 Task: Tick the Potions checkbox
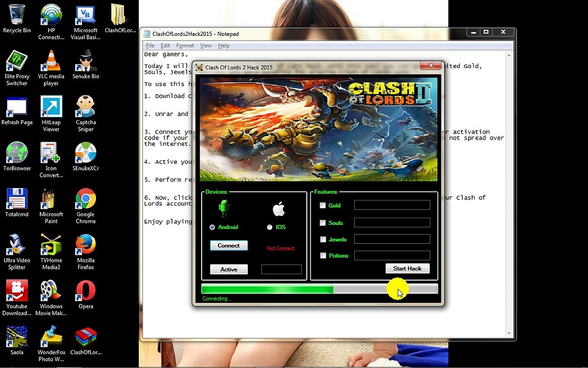tap(323, 256)
